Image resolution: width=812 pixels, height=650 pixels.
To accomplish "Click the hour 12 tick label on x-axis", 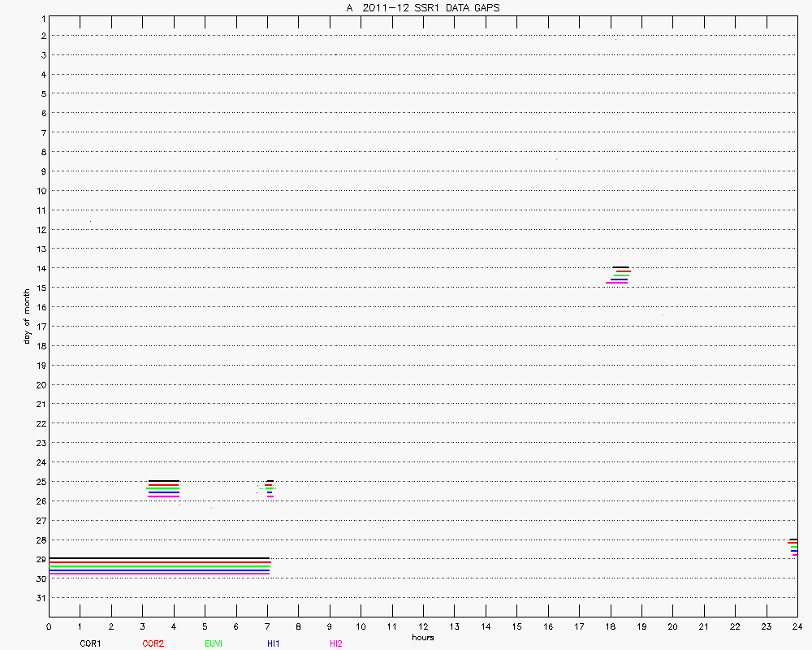I will [423, 626].
